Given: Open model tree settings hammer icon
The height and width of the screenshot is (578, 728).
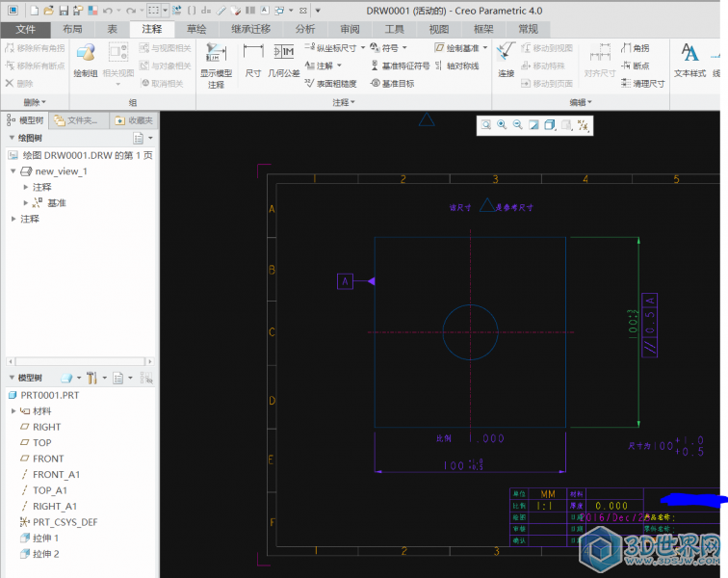Looking at the screenshot, I should pyautogui.click(x=91, y=379).
